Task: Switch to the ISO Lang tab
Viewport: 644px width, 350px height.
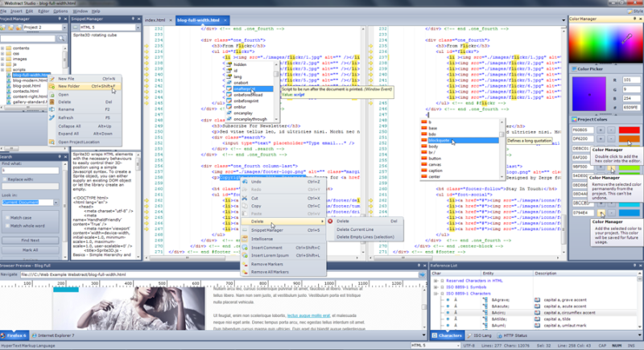Action: 479,336
